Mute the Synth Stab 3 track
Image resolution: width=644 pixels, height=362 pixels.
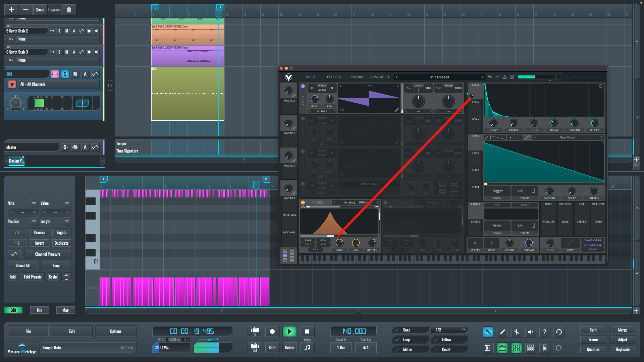[x=67, y=52]
